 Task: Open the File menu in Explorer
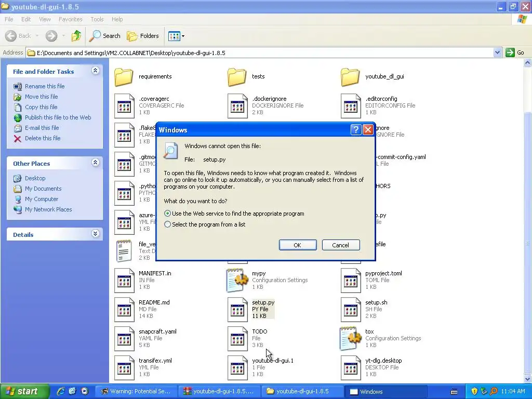pyautogui.click(x=9, y=19)
